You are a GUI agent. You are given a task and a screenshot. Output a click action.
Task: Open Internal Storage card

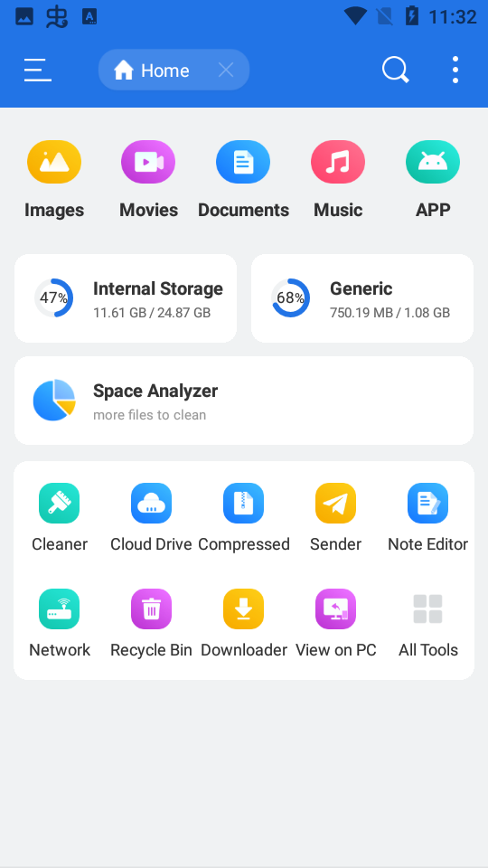click(126, 298)
